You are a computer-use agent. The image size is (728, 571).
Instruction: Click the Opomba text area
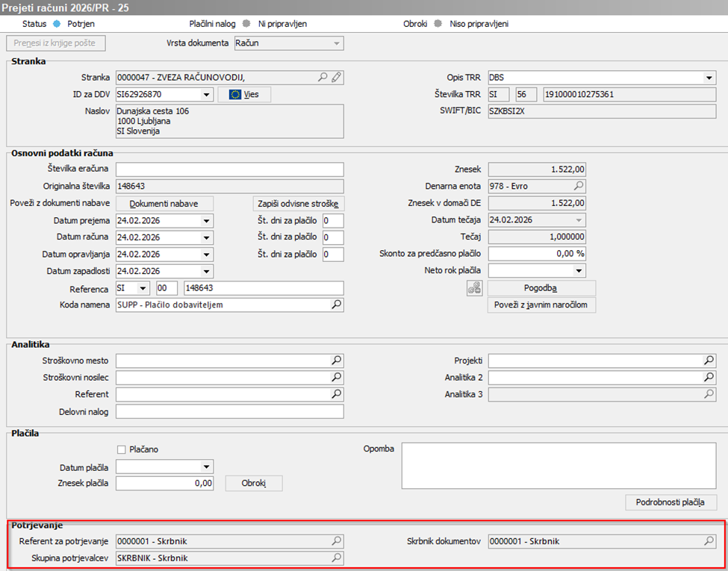coord(559,466)
